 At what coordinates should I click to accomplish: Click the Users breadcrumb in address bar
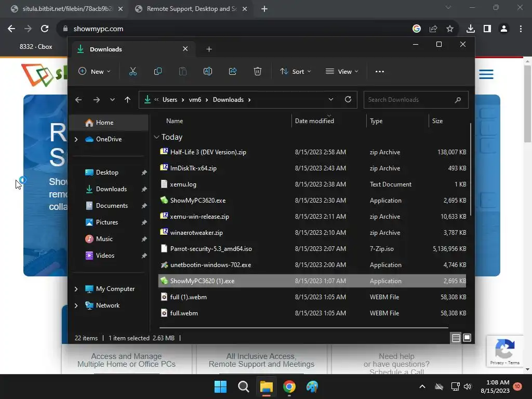coord(170,100)
